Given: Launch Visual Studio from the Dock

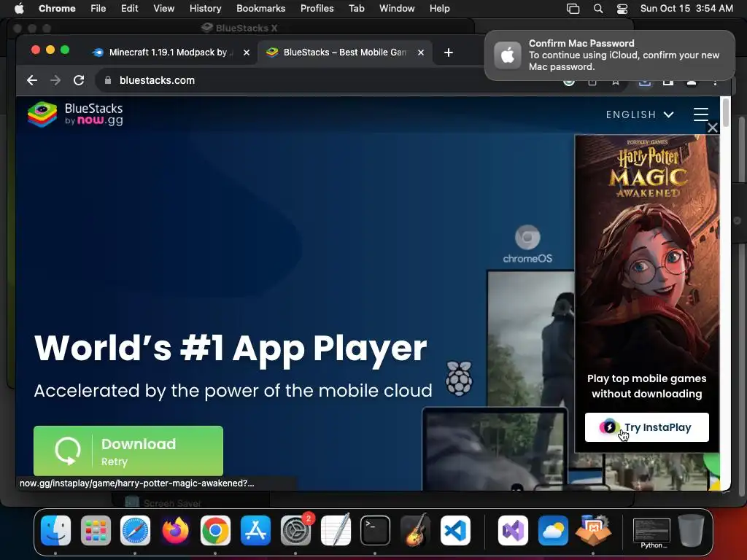Looking at the screenshot, I should [513, 530].
